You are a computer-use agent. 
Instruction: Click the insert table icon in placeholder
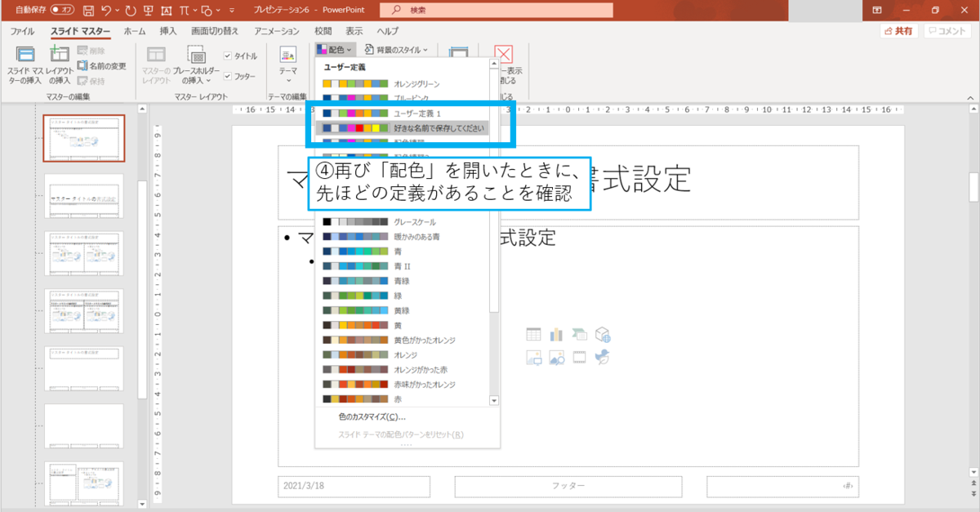click(x=533, y=334)
